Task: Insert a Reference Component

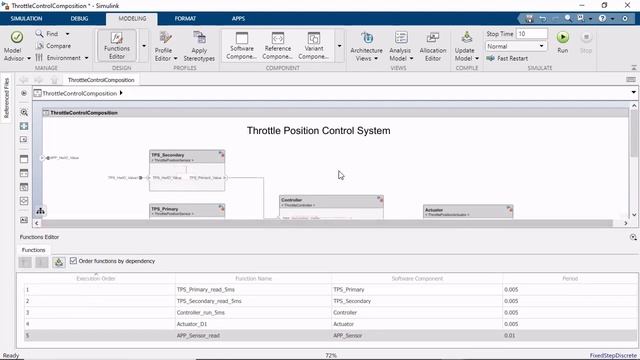Action: [278, 46]
